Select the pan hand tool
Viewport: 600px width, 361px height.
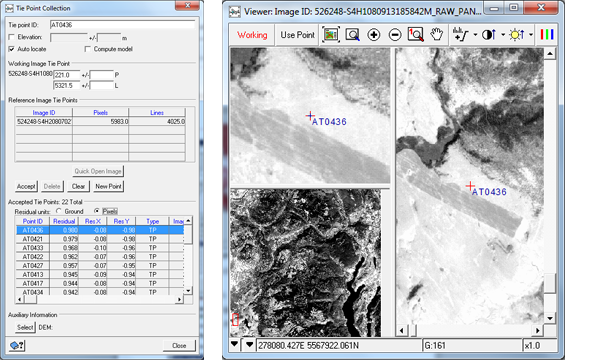click(437, 35)
